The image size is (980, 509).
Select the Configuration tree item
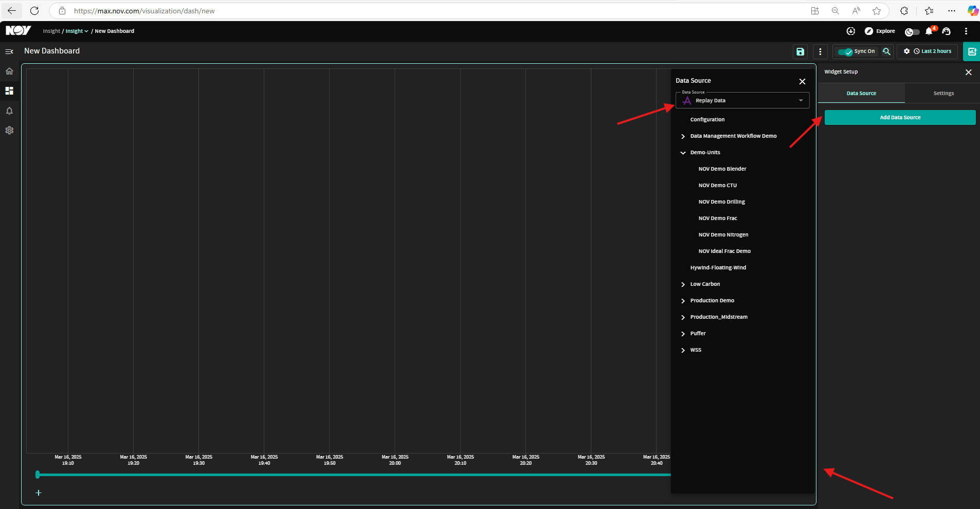coord(707,120)
